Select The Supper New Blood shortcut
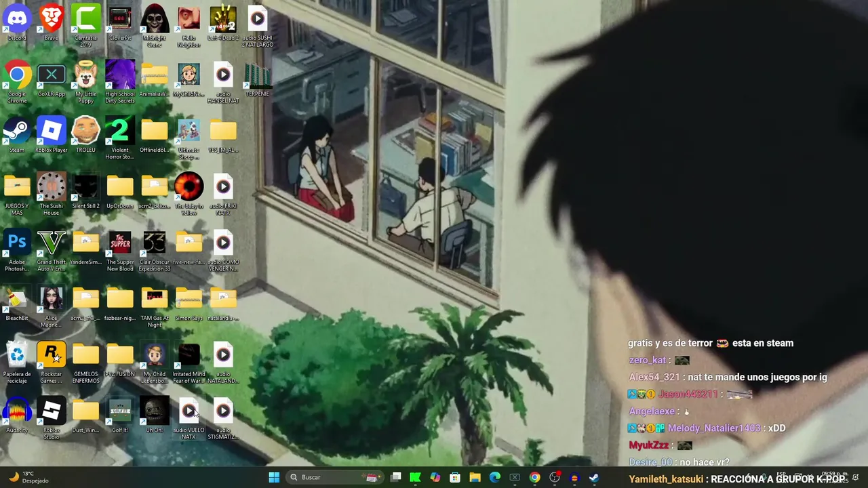The image size is (868, 488). 120,251
